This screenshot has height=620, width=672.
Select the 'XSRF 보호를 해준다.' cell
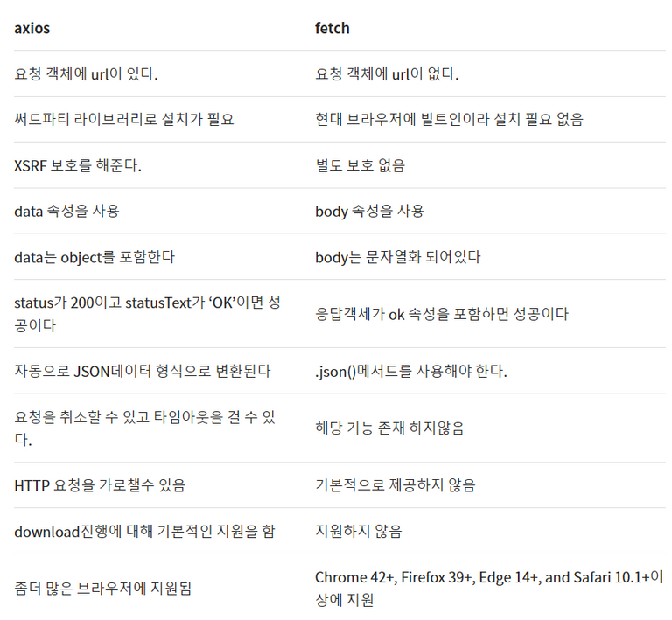tap(78, 165)
